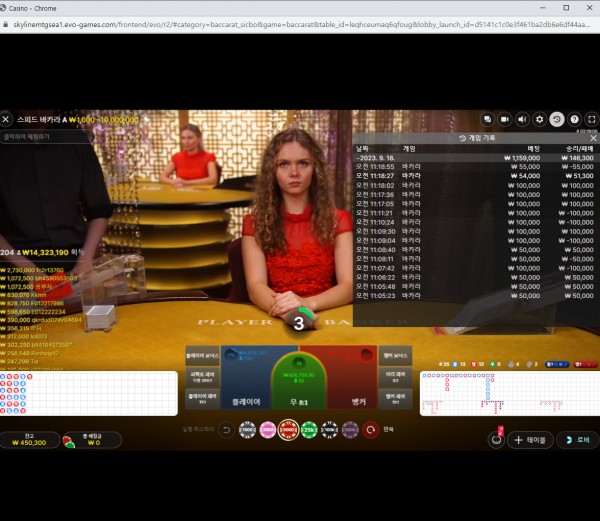Select the green 25k chip
Viewport: 600px width, 521px height.
tap(309, 430)
